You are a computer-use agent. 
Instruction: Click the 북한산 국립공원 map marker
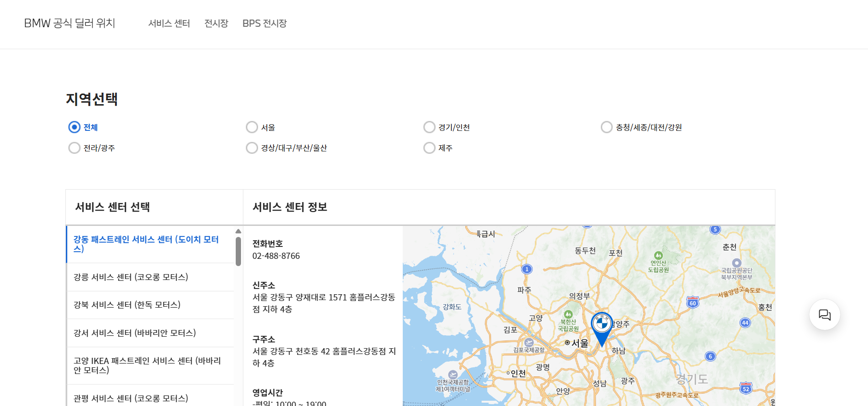[568, 314]
